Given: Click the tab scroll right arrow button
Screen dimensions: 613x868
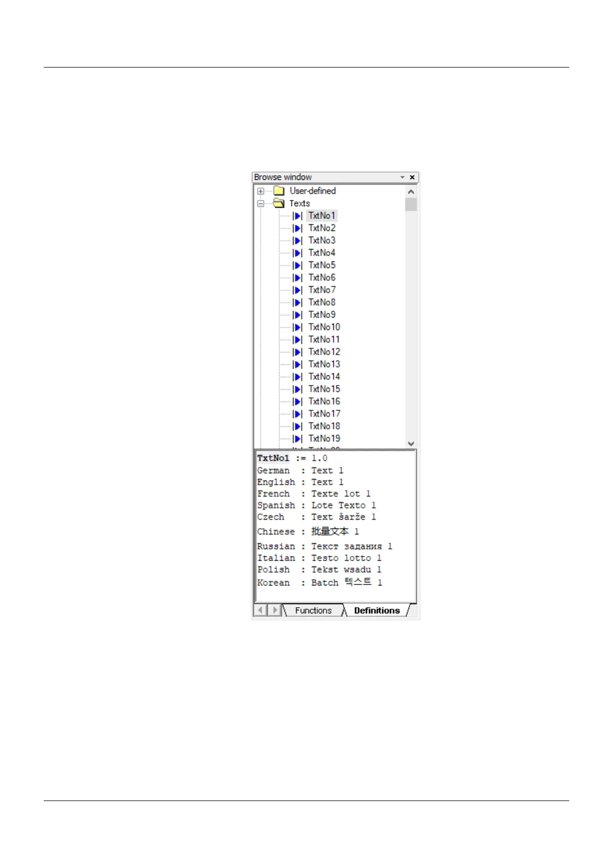Looking at the screenshot, I should [x=275, y=611].
